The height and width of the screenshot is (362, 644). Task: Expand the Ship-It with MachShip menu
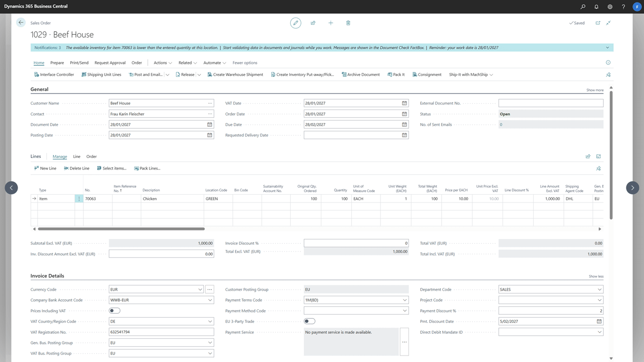pos(471,74)
